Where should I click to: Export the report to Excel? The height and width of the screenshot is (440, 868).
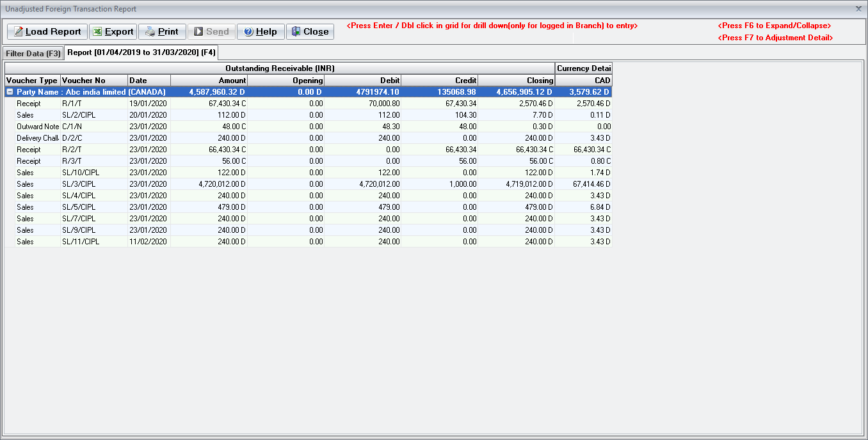tap(113, 31)
